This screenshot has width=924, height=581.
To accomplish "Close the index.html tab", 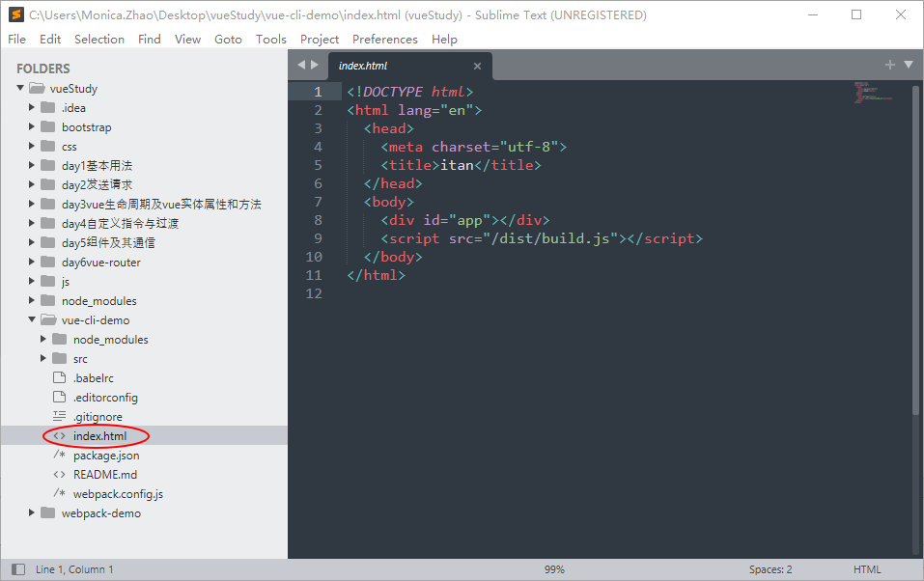I will [477, 66].
